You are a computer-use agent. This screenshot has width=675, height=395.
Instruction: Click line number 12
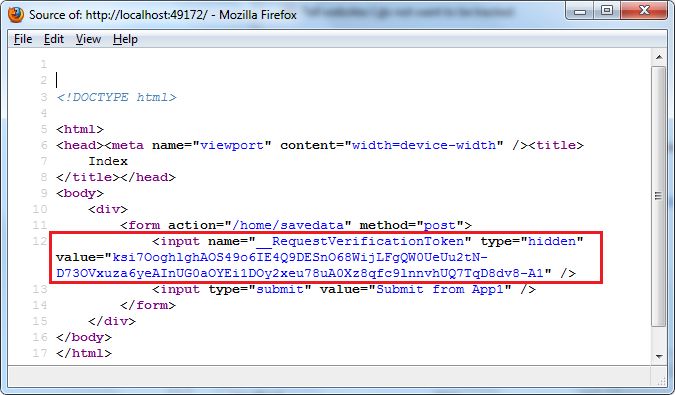pos(40,241)
